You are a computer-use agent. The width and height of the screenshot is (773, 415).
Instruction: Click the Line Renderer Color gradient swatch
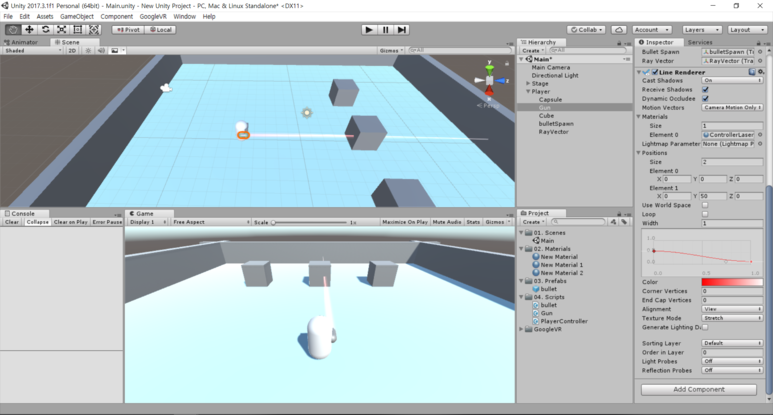point(732,282)
